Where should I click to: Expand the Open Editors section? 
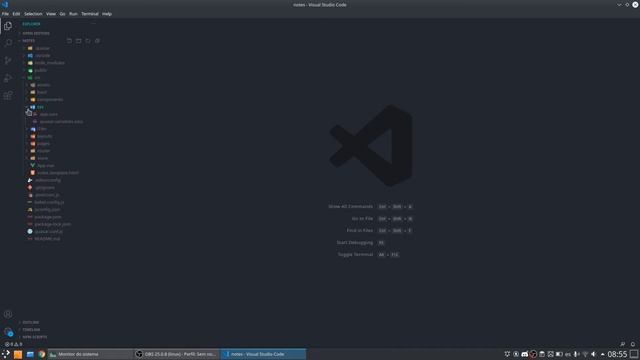(36, 33)
